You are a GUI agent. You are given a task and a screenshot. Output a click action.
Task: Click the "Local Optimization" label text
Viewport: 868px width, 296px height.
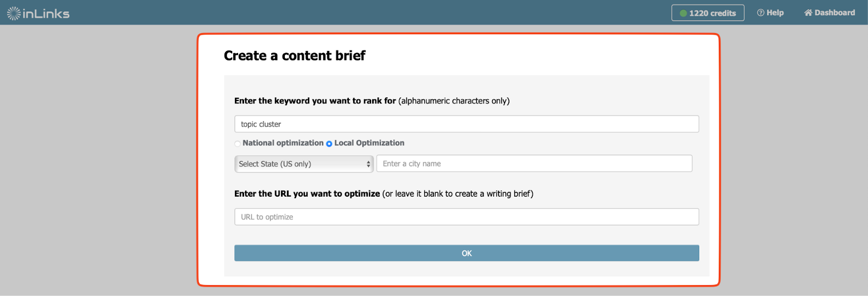click(369, 143)
